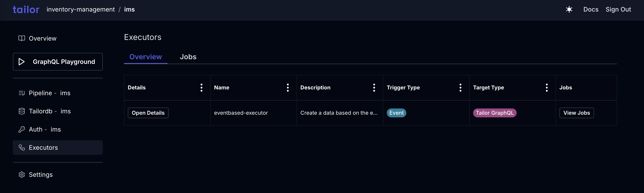Screen dimensions: 644x193
Task: Click the Trigger Type column header
Action: [403, 88]
